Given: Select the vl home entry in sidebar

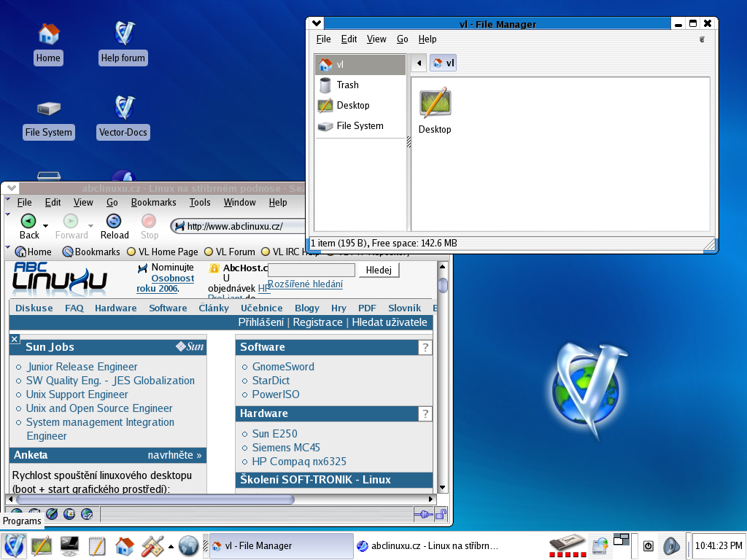Looking at the screenshot, I should [x=360, y=65].
